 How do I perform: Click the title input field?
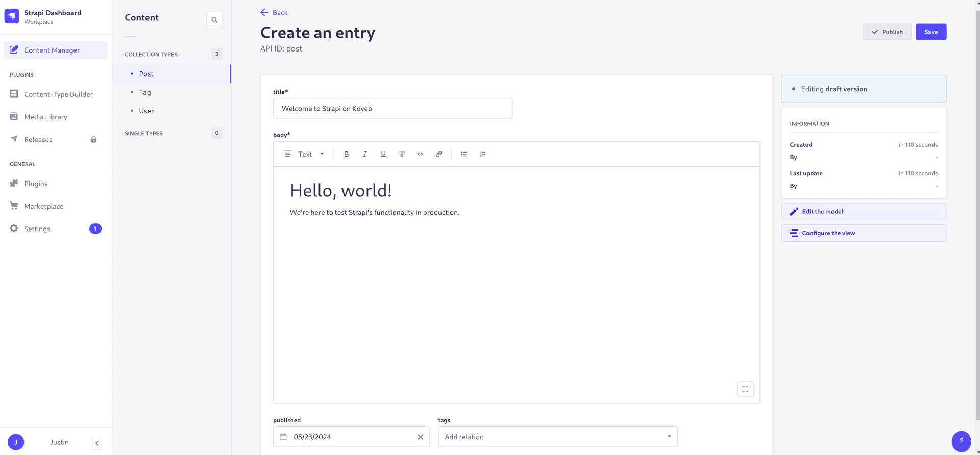point(393,109)
